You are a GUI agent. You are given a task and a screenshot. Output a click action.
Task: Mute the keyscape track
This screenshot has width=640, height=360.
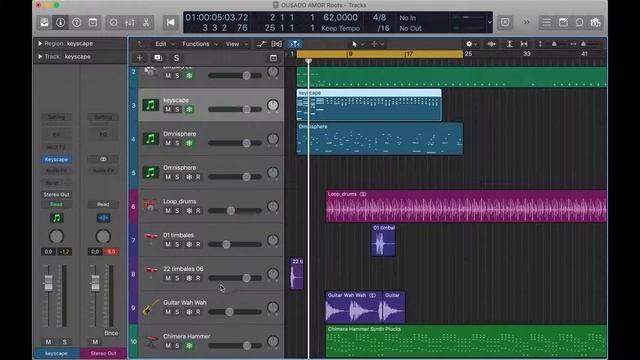pos(168,109)
